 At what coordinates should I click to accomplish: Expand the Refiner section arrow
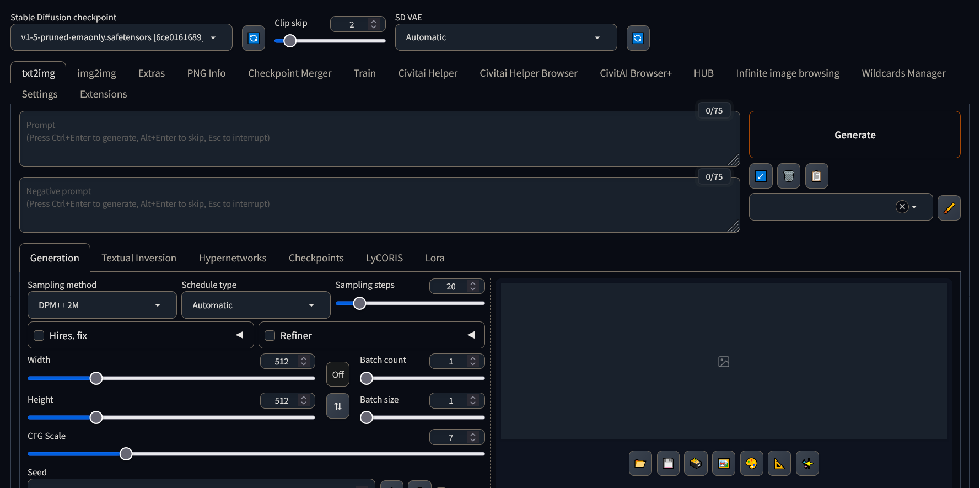coord(471,335)
